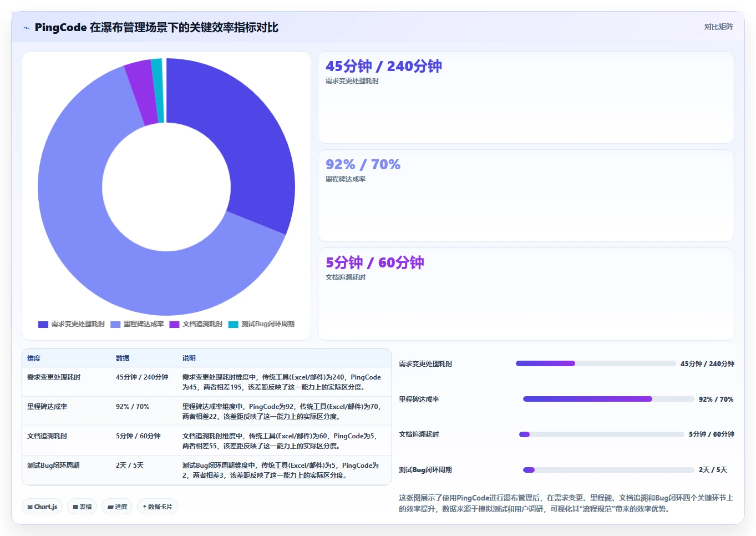The height and width of the screenshot is (536, 756).
Task: Click the 表格 tag chip
Action: pyautogui.click(x=82, y=507)
